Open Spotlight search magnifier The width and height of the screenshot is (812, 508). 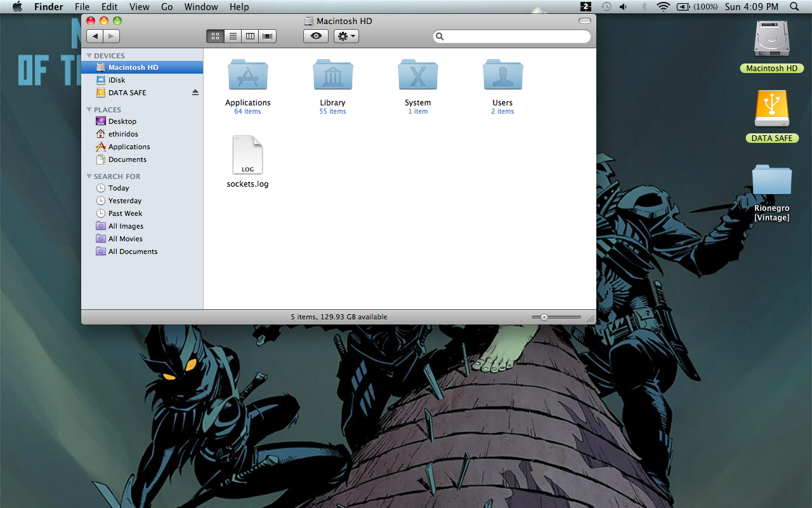click(794, 7)
